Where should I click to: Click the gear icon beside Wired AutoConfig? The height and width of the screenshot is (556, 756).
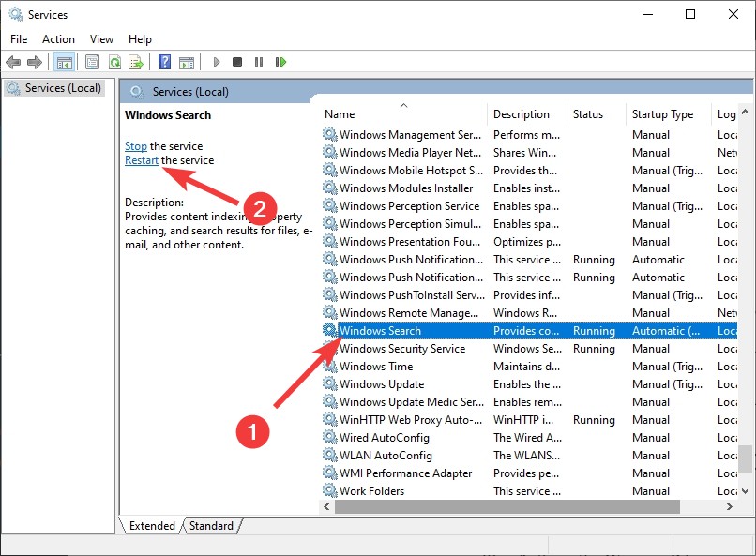click(330, 438)
